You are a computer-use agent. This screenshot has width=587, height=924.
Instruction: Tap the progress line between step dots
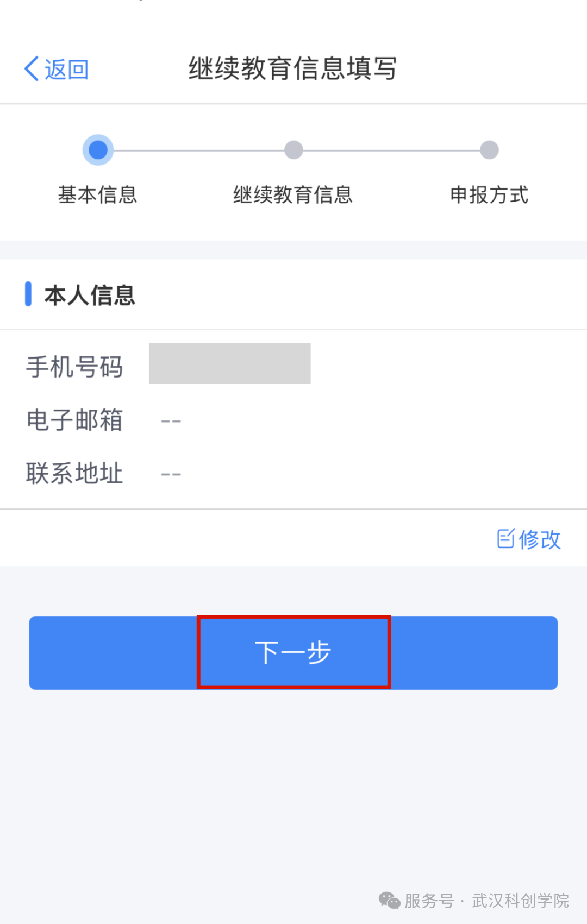click(196, 149)
